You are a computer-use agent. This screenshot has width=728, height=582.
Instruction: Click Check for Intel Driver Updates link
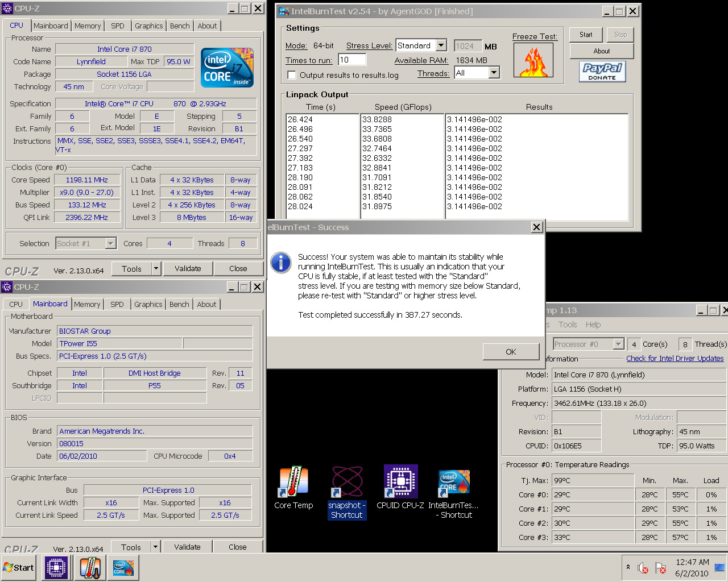675,358
